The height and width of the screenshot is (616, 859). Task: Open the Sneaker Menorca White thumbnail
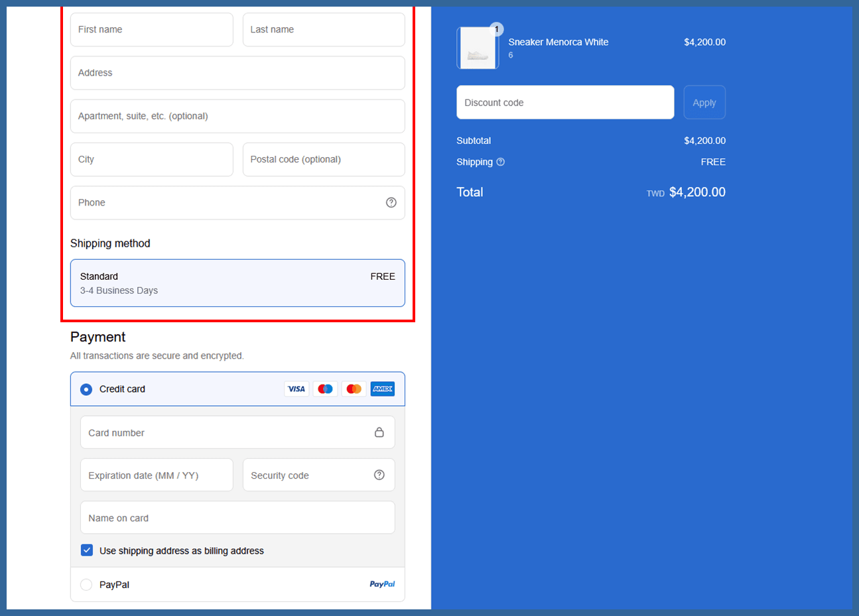(x=478, y=48)
